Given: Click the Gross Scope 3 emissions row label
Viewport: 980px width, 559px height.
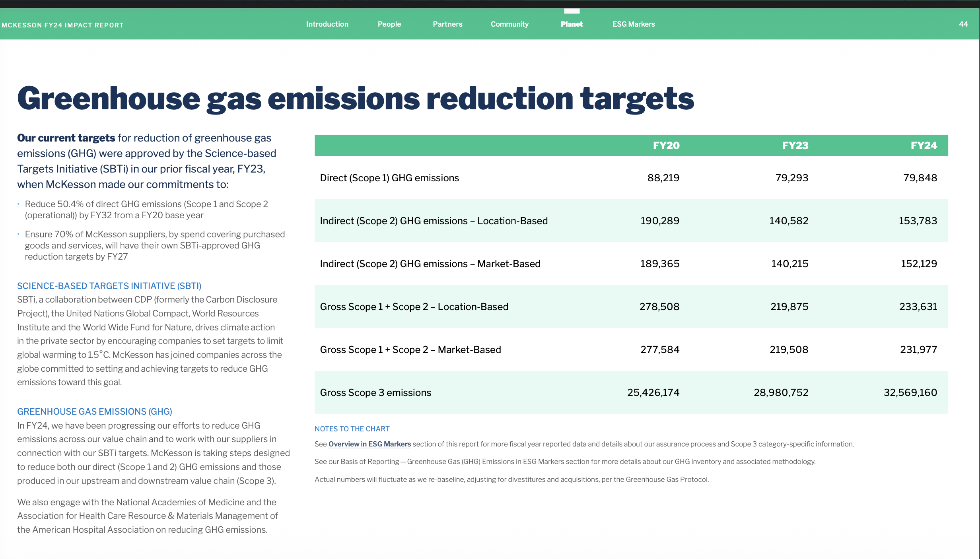Looking at the screenshot, I should click(375, 392).
